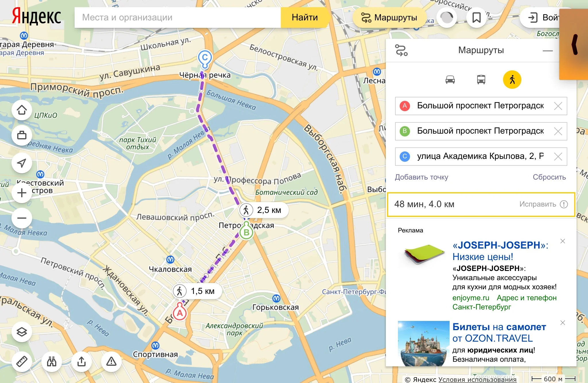Open panoramas with the binoculars icon

(x=52, y=361)
